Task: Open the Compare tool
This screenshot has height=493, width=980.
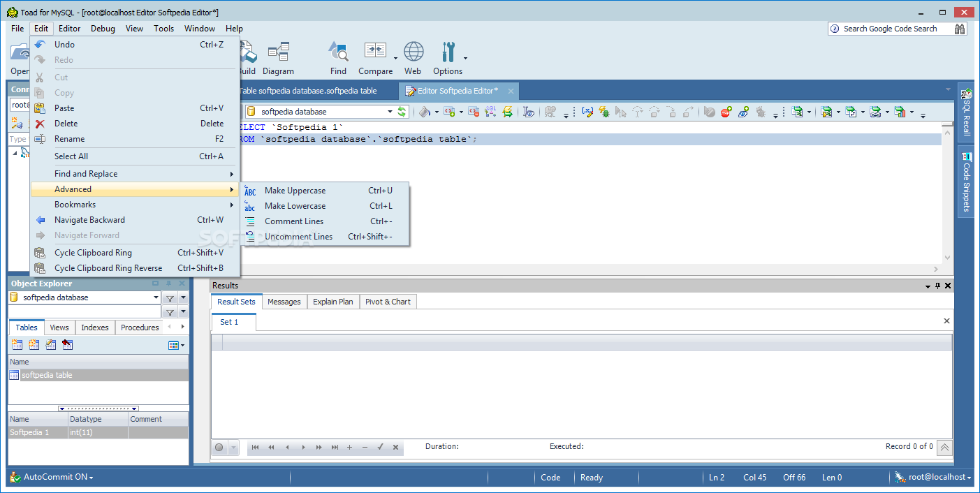Action: (x=375, y=58)
